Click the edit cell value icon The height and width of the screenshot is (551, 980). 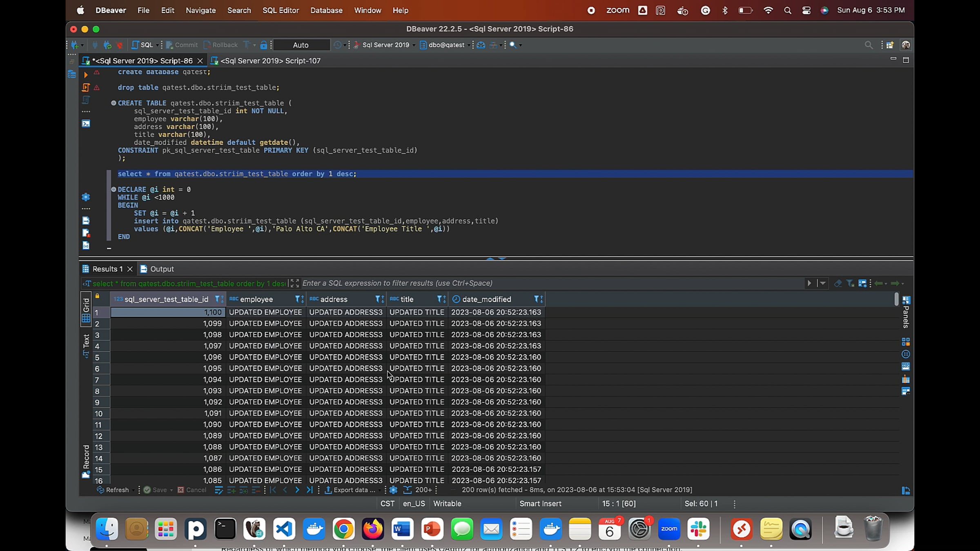click(218, 490)
